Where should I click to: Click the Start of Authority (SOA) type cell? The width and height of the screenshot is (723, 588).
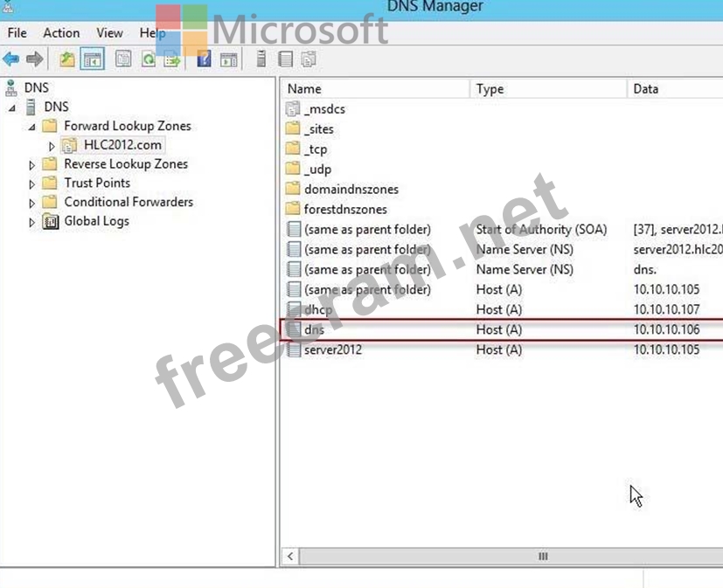pos(541,229)
